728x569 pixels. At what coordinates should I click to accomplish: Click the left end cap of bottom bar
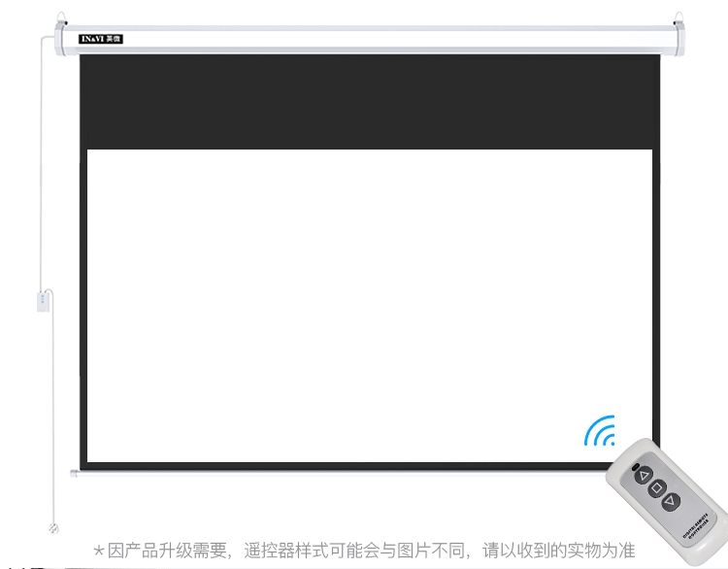76,472
